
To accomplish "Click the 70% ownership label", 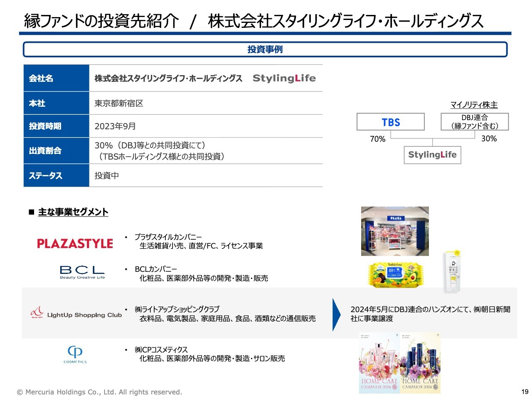I will pos(378,139).
